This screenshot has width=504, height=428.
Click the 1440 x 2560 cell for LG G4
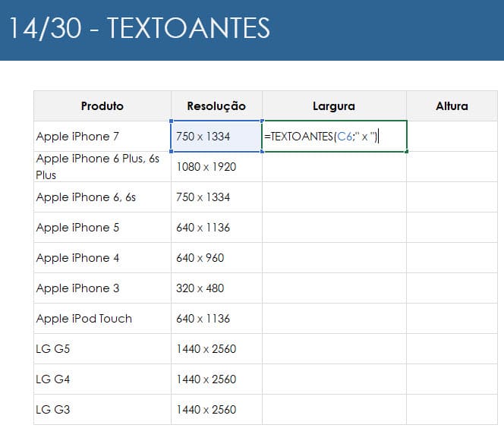coord(216,379)
